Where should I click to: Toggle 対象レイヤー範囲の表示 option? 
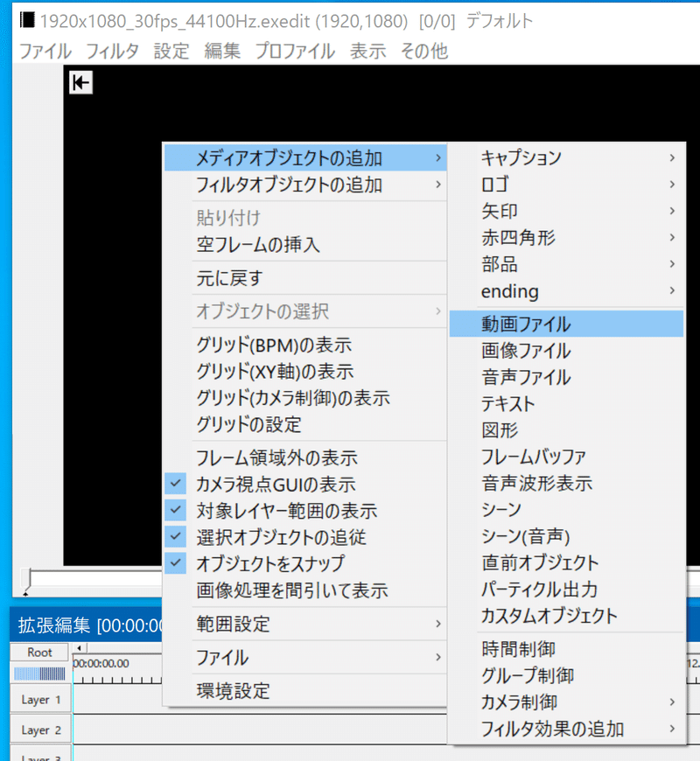pos(305,511)
